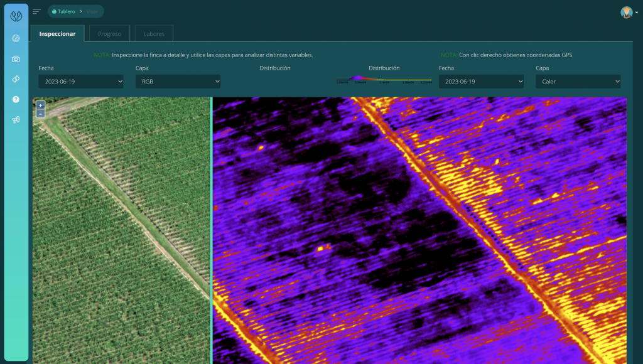This screenshot has width=643, height=364.
Task: Zoom in on the map
Action: click(40, 105)
